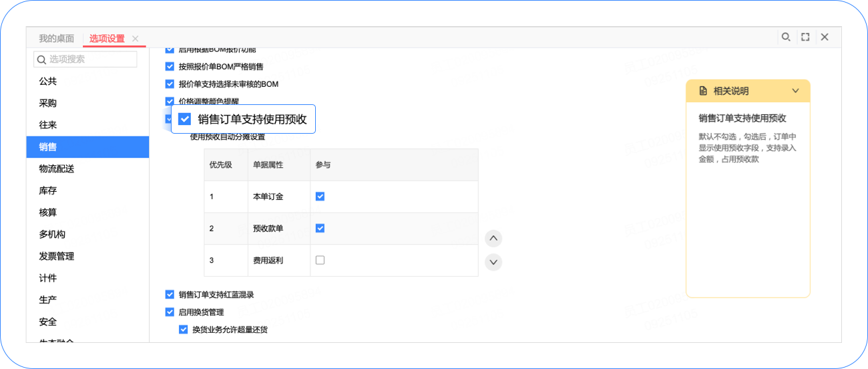Uncheck 本单订金 participation checkbox
This screenshot has height=369, width=868.
pyautogui.click(x=320, y=197)
